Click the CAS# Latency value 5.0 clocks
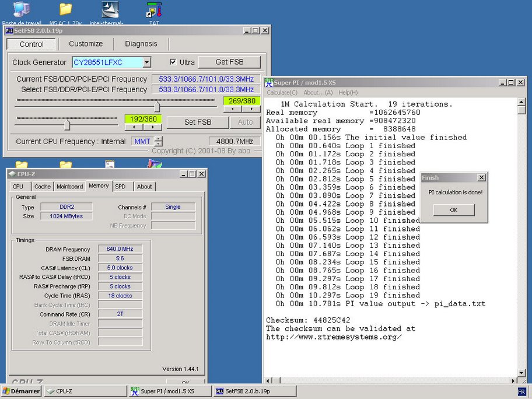The image size is (532, 399). pyautogui.click(x=120, y=268)
